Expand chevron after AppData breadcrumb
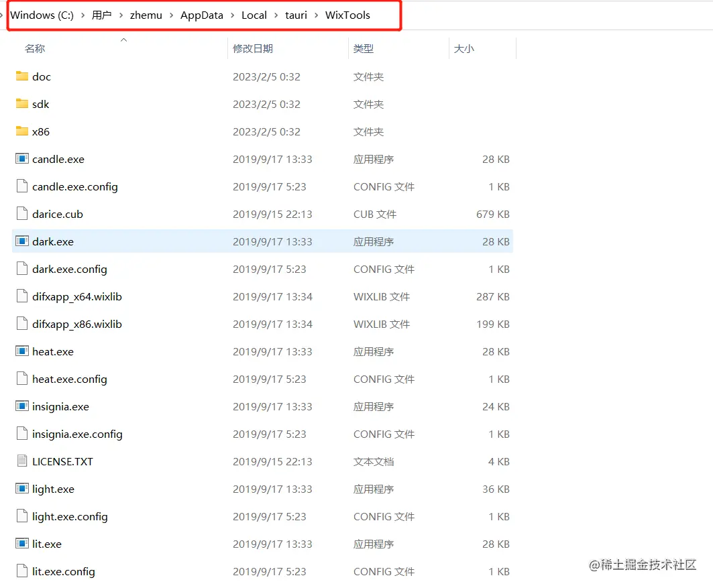Image resolution: width=713 pixels, height=588 pixels. pyautogui.click(x=232, y=15)
